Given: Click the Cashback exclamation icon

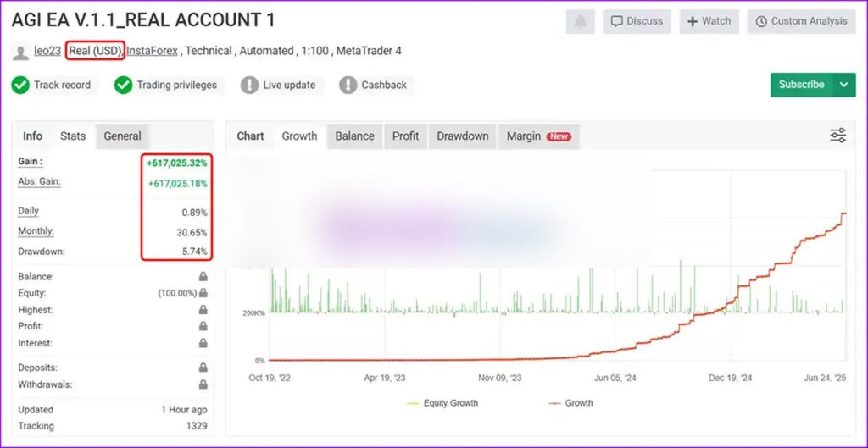Looking at the screenshot, I should (348, 85).
